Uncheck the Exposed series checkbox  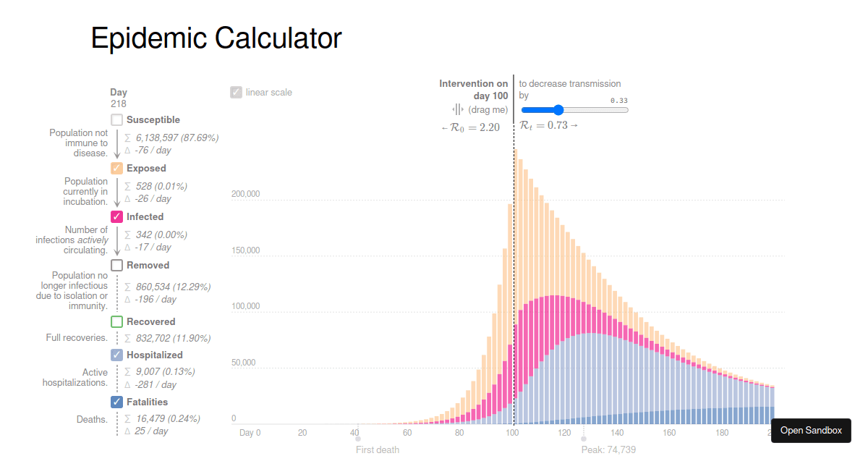click(x=116, y=169)
